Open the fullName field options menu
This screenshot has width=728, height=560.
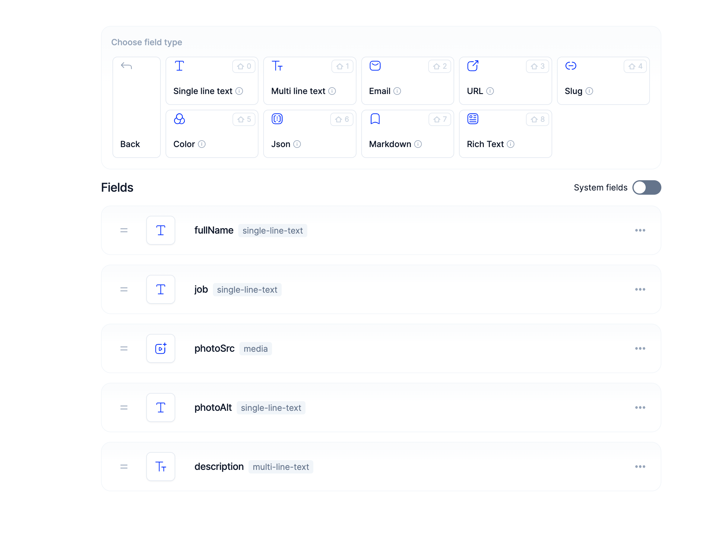640,231
